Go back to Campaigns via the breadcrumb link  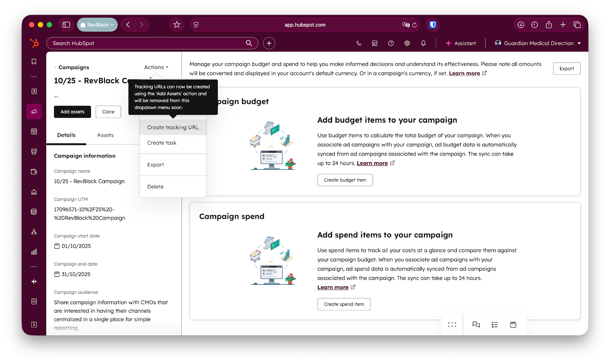74,67
